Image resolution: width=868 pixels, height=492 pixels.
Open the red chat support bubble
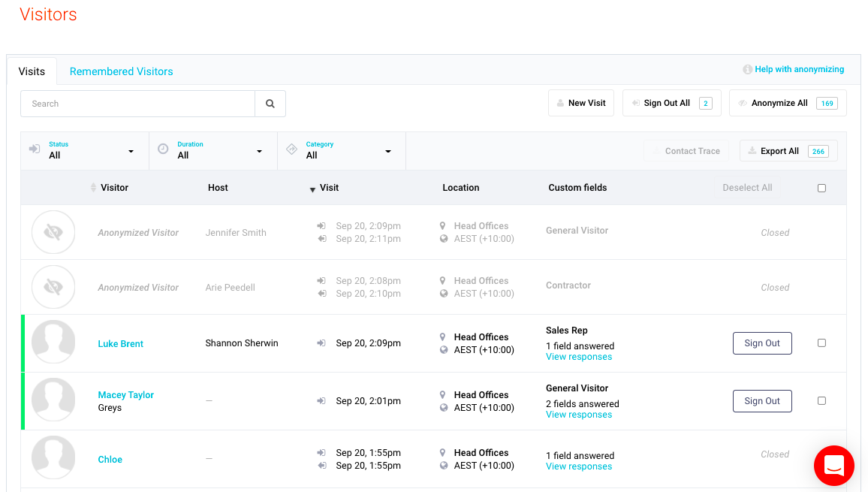click(833, 466)
